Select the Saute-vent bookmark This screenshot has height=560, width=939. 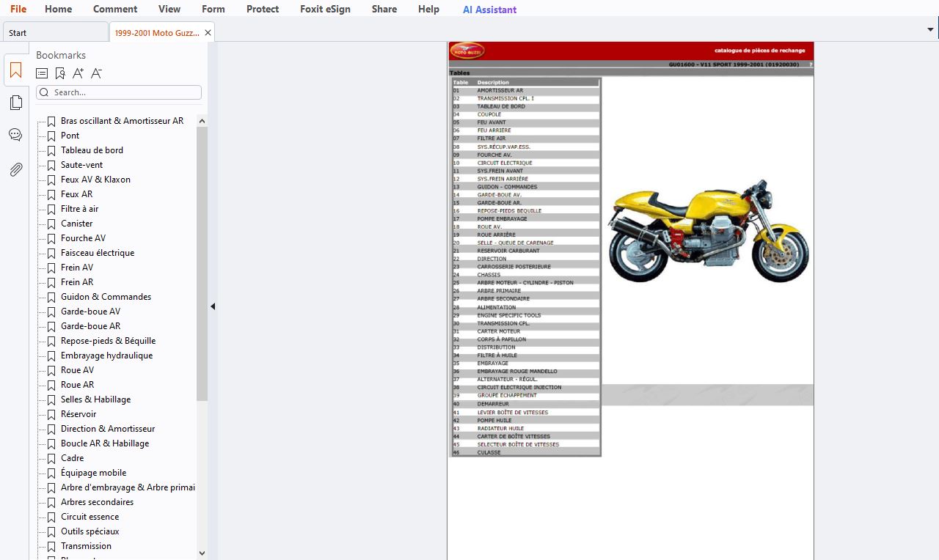coord(81,165)
